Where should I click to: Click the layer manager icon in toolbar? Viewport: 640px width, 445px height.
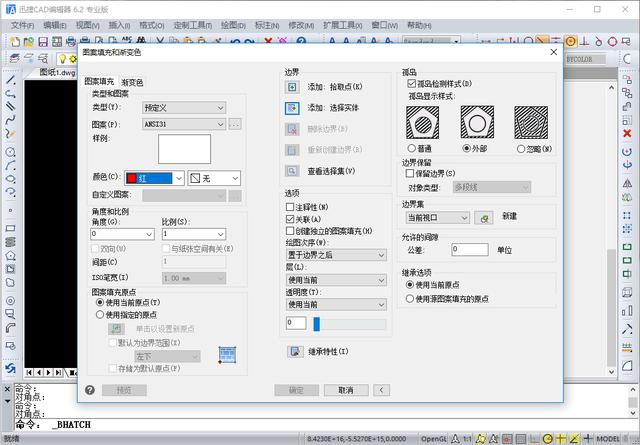point(15,59)
